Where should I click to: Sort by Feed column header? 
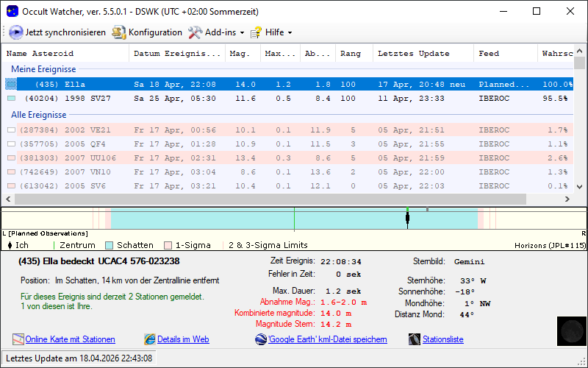[x=506, y=53]
